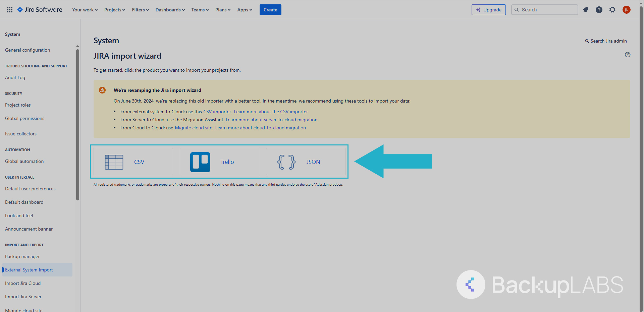This screenshot has width=644, height=312.
Task: Expand the Apps dropdown menu
Action: coord(245,10)
